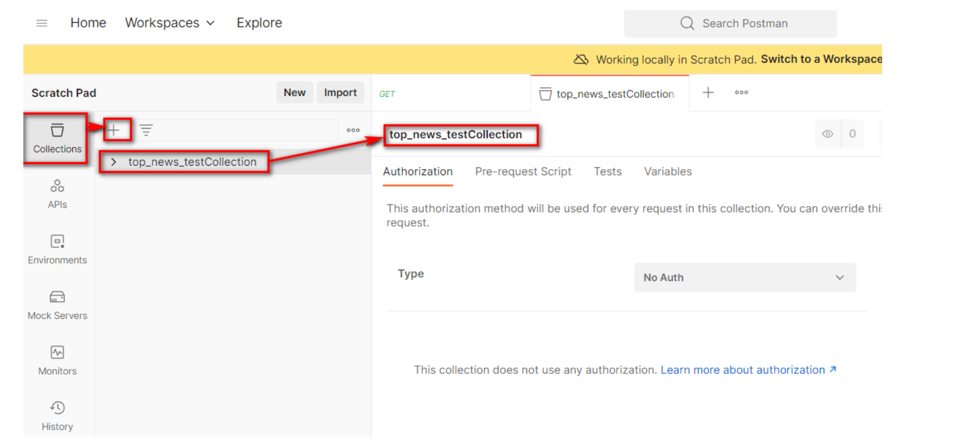The height and width of the screenshot is (448, 980).
Task: Switch to the top_news_testCollection tab
Action: tap(609, 93)
